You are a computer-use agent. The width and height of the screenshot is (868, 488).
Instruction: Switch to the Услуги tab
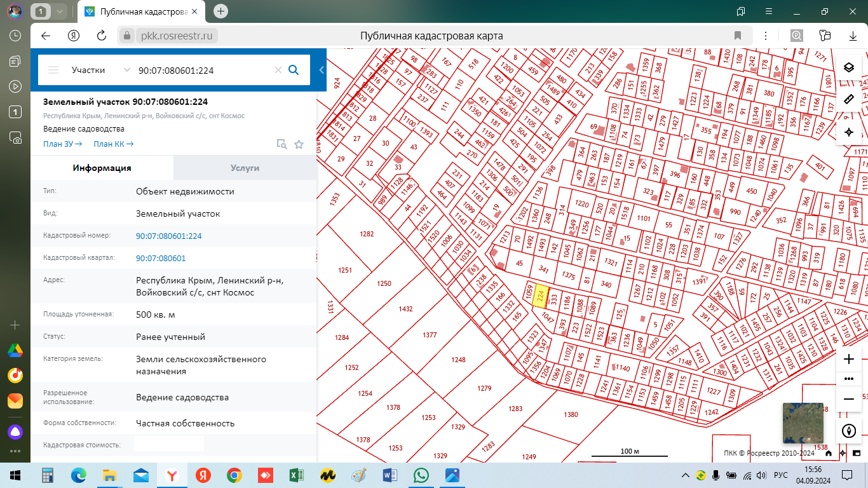coord(245,168)
